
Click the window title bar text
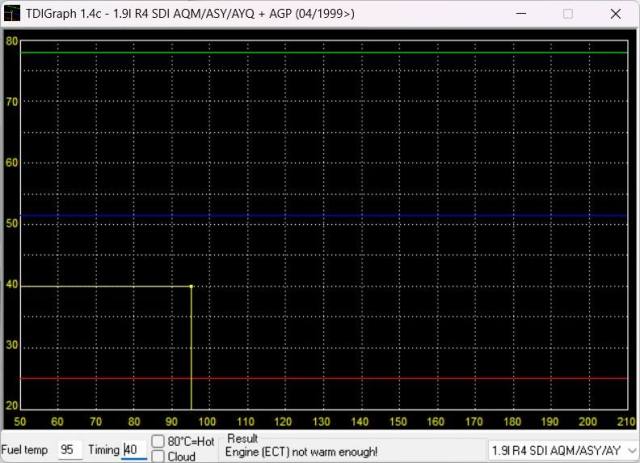[190, 14]
